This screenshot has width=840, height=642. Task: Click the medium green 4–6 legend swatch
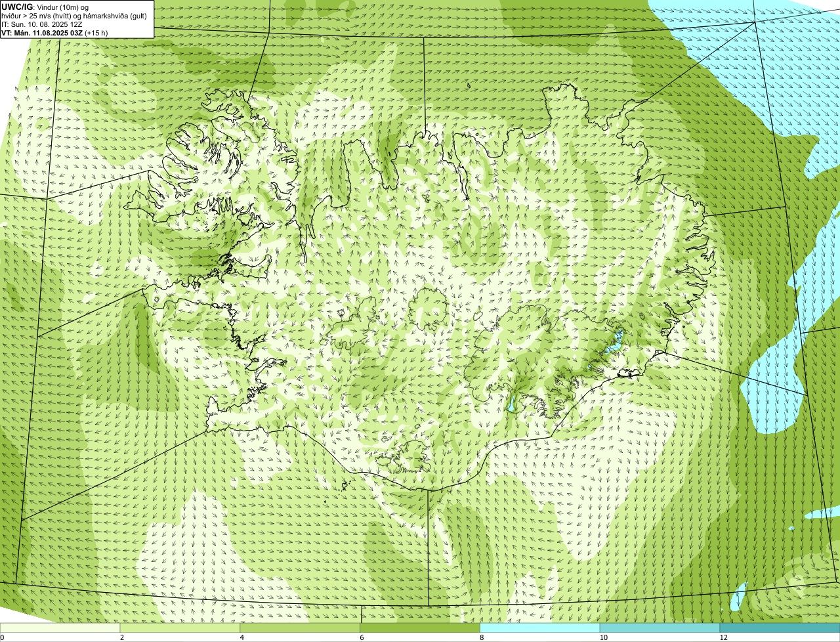click(301, 628)
